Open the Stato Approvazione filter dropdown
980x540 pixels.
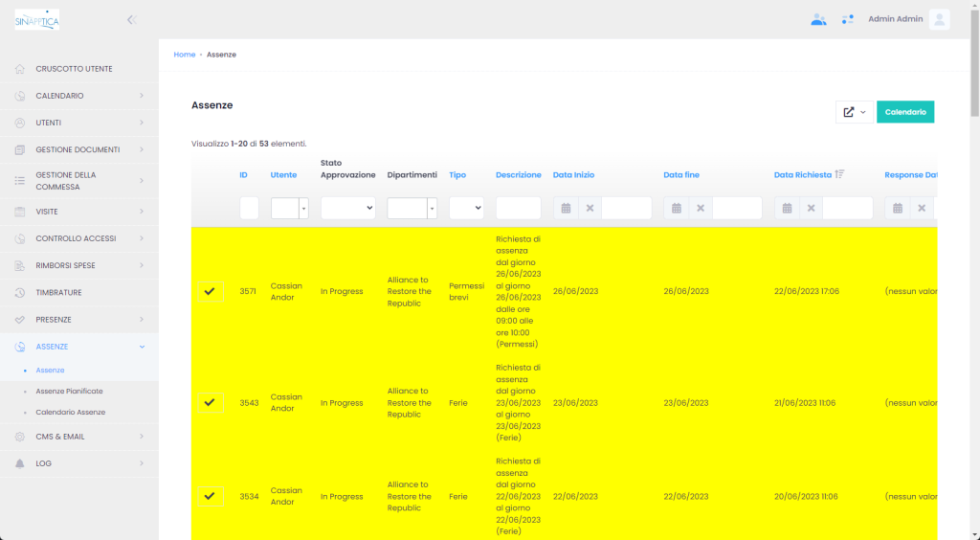point(347,208)
